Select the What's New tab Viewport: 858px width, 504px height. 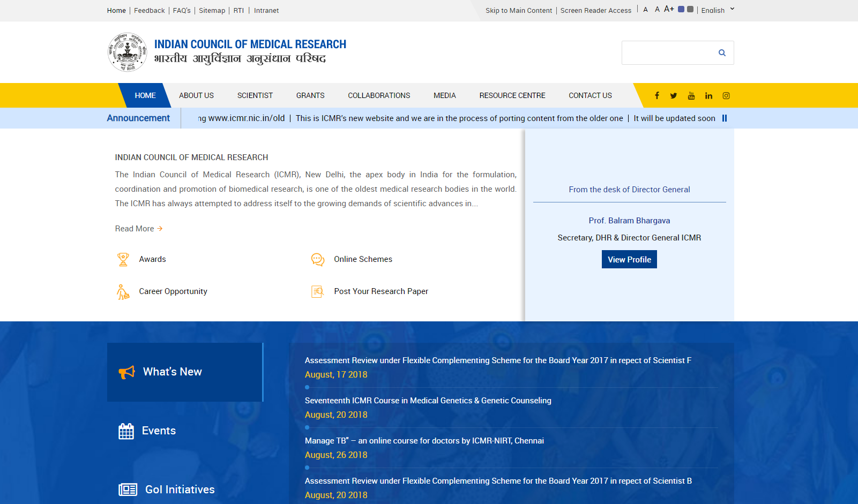click(x=185, y=372)
